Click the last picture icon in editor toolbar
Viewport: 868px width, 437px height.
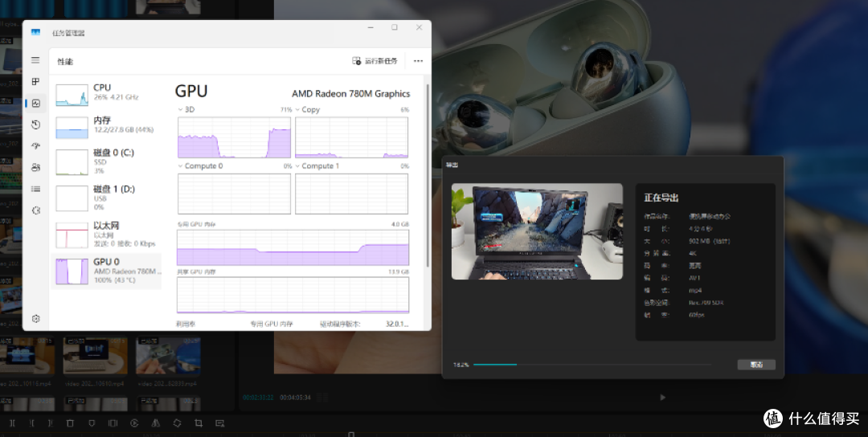[219, 423]
